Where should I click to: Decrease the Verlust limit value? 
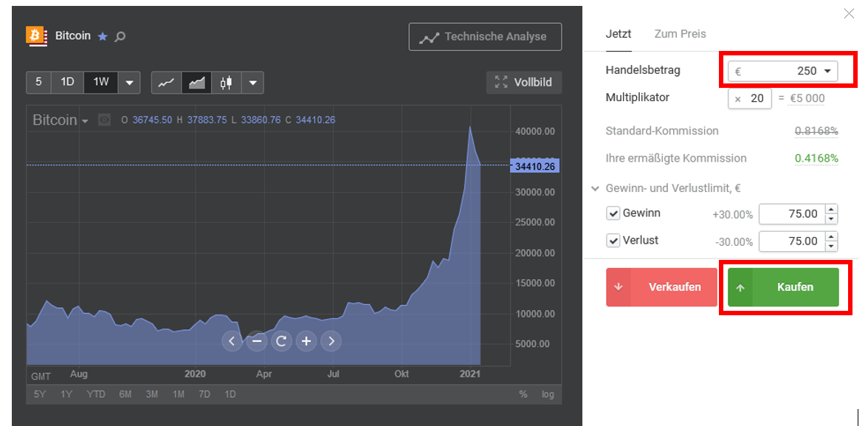pyautogui.click(x=831, y=246)
